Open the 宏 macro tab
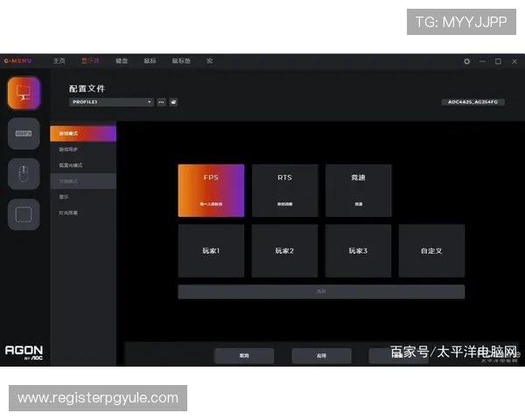The width and height of the screenshot is (525, 420). click(210, 61)
